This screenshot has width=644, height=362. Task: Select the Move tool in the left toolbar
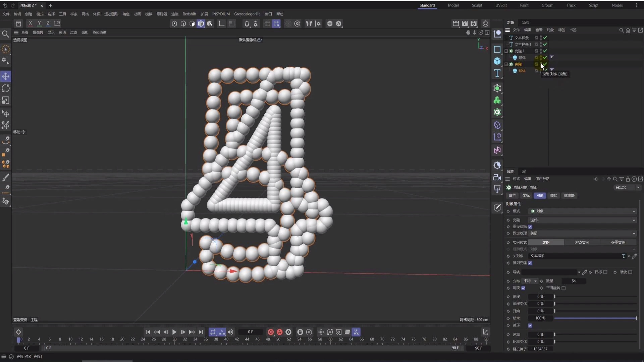click(6, 76)
